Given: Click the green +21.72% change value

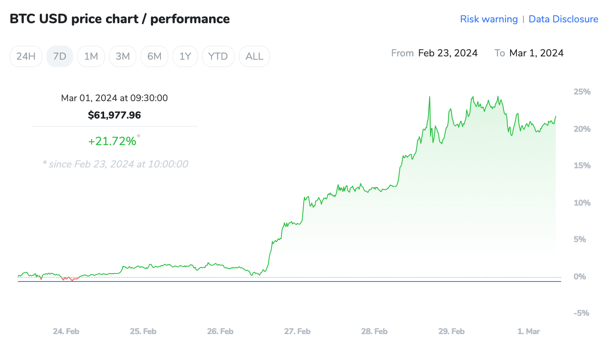Looking at the screenshot, I should pos(112,141).
